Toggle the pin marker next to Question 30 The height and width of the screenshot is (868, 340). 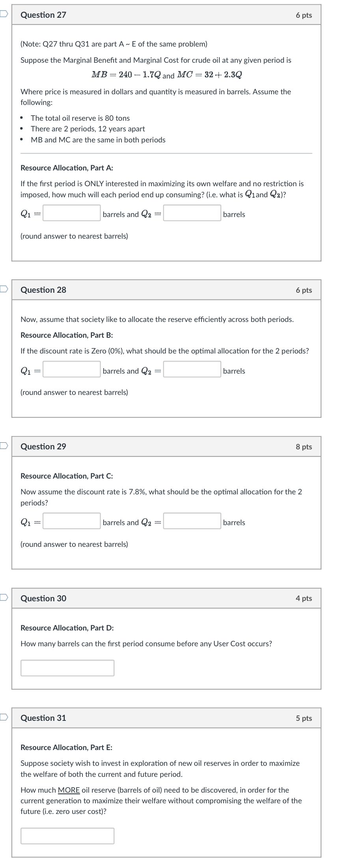3,597
